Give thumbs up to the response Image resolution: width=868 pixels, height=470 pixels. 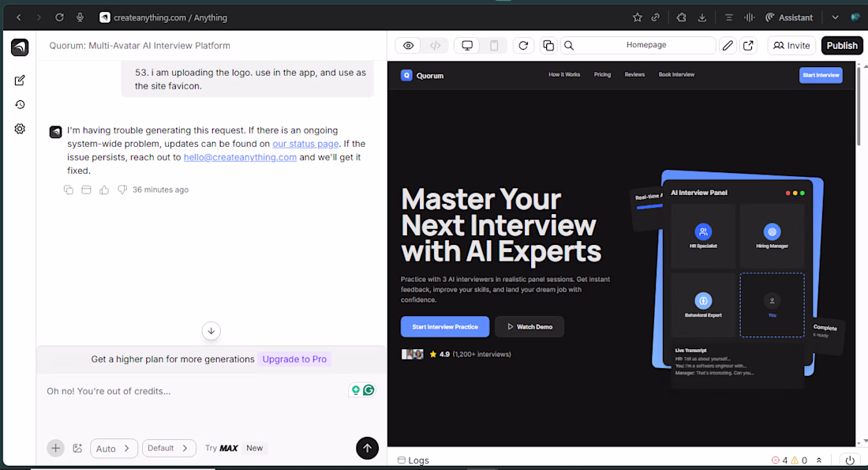click(104, 190)
